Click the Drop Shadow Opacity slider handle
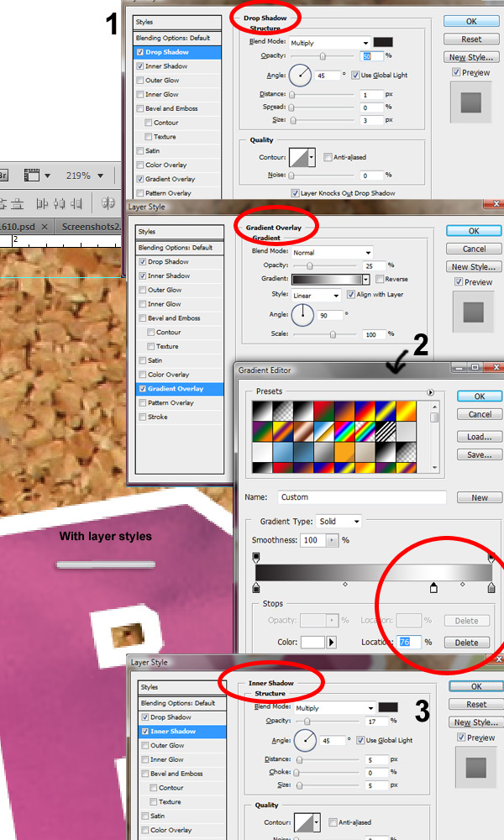 323,56
